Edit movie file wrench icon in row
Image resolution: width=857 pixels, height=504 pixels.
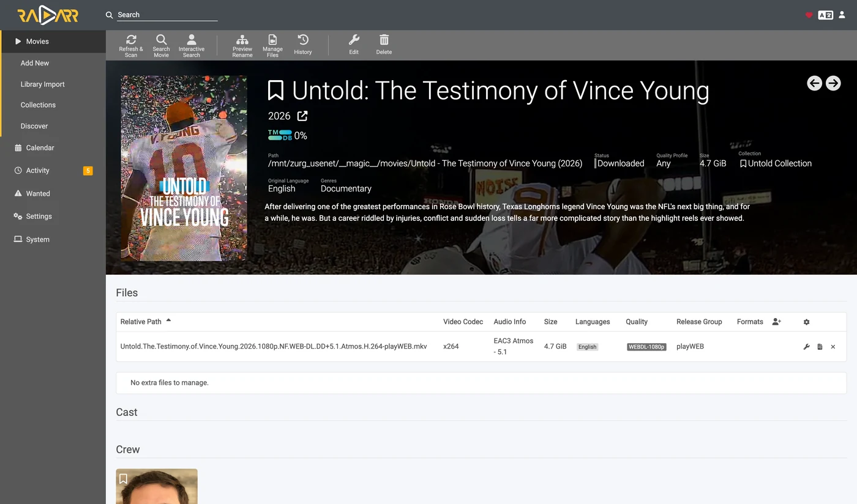pos(806,347)
